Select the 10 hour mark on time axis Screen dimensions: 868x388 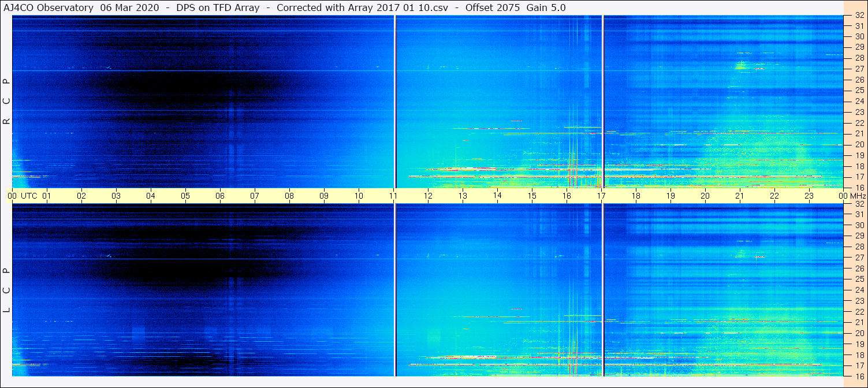tap(359, 196)
